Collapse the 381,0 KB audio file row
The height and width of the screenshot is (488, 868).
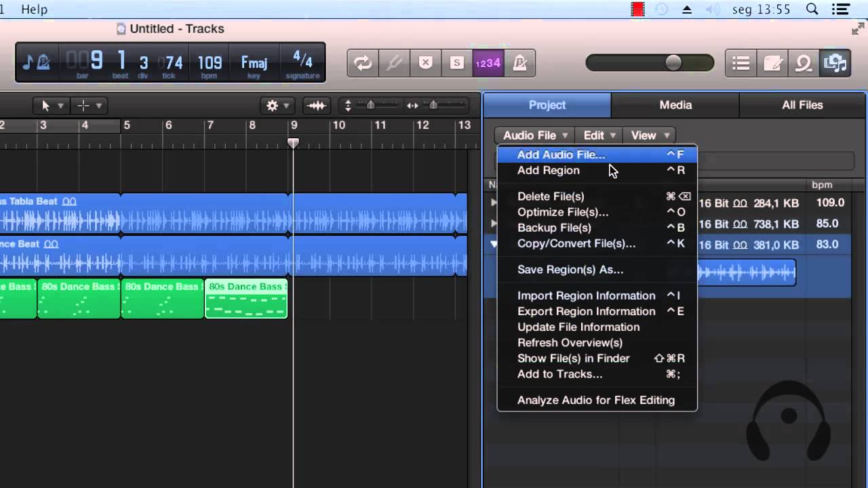point(494,245)
